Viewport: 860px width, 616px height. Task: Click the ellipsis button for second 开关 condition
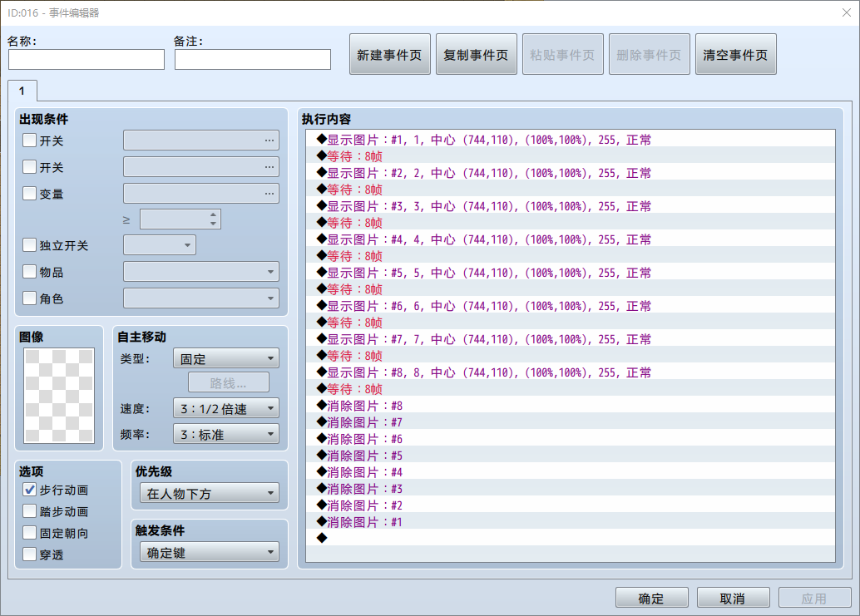pos(269,166)
